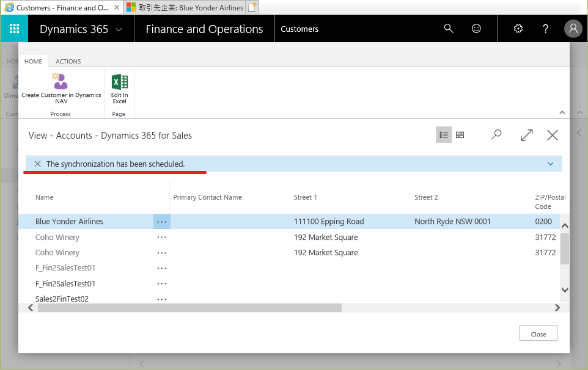Expand the notification bar details chevron

(551, 164)
